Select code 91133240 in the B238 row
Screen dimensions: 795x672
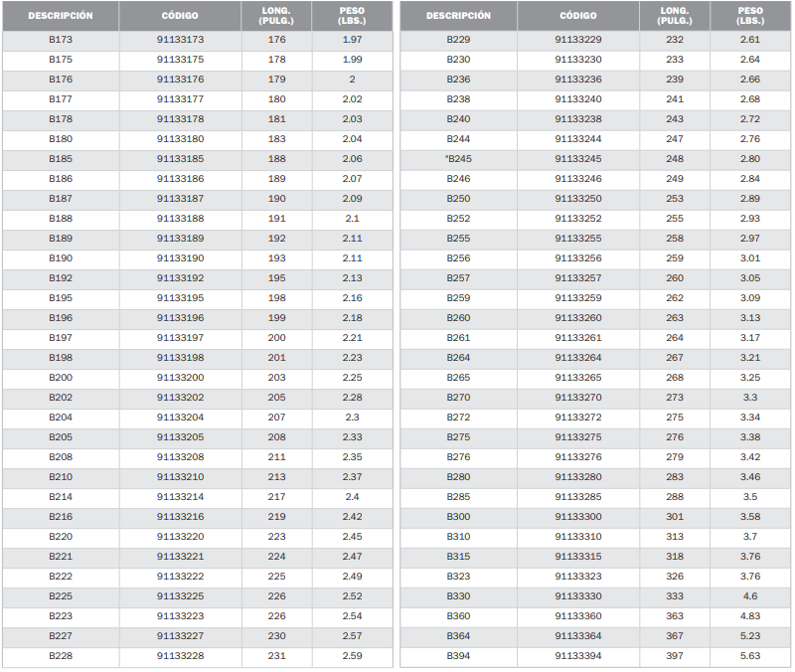[x=578, y=98]
